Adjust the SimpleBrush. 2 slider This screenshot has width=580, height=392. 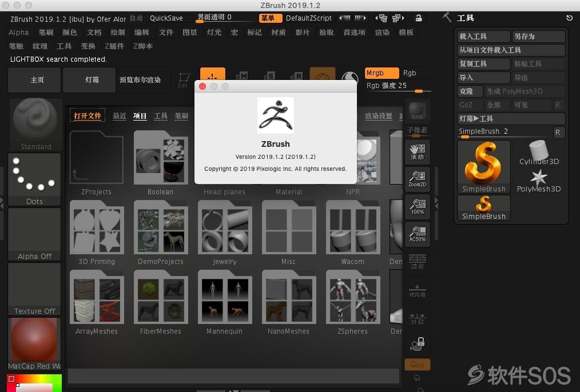[504, 132]
